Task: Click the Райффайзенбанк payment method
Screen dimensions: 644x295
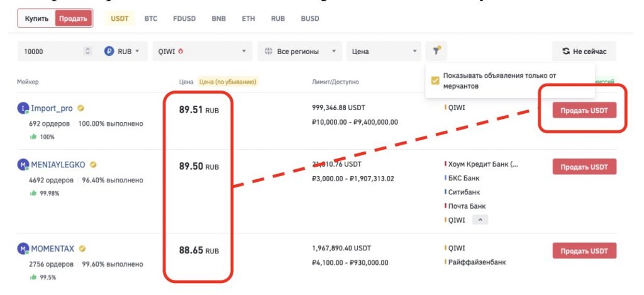Action: [x=477, y=262]
